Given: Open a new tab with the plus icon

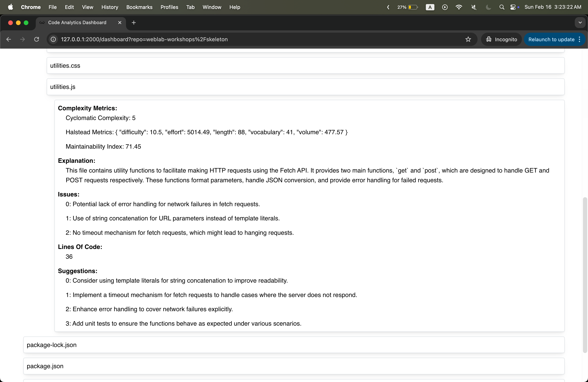Looking at the screenshot, I should click(x=133, y=23).
